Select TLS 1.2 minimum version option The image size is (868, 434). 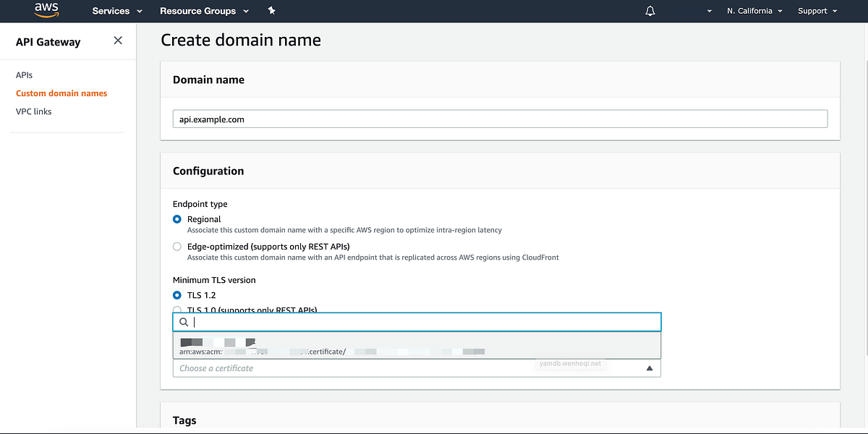pos(176,295)
